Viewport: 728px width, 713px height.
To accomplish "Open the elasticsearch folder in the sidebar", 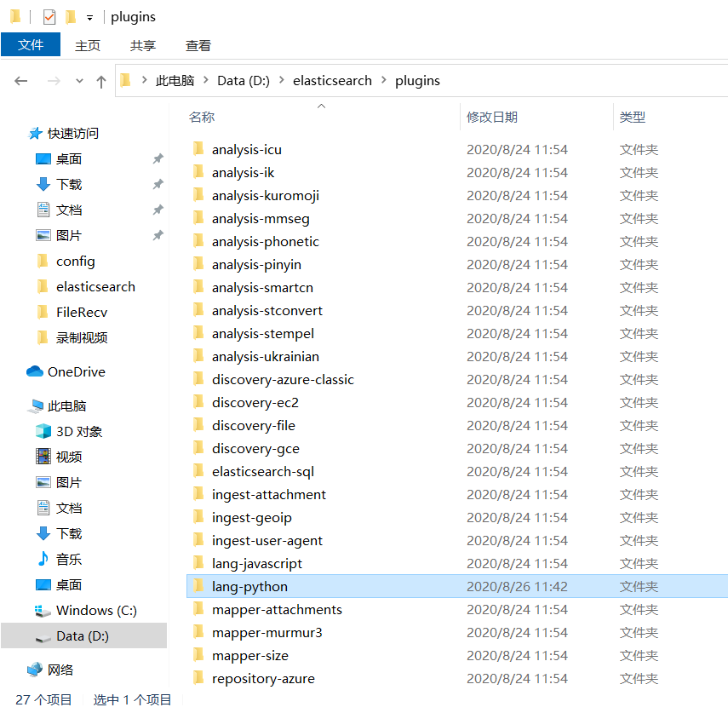I will [x=95, y=286].
